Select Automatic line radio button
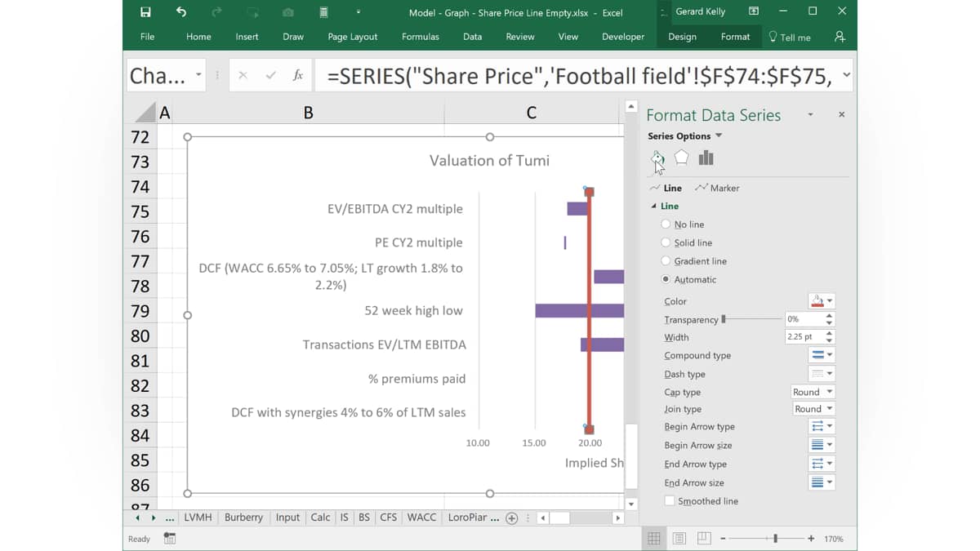 666,279
